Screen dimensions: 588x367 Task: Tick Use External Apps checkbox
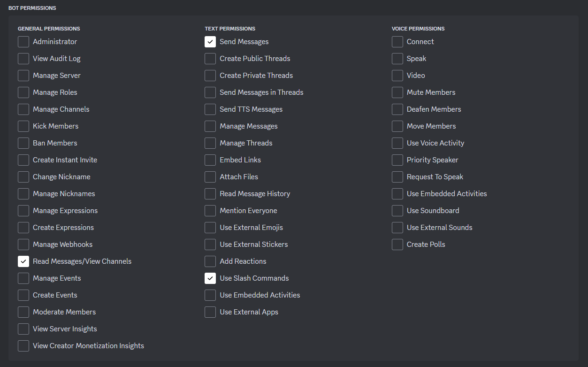(210, 312)
